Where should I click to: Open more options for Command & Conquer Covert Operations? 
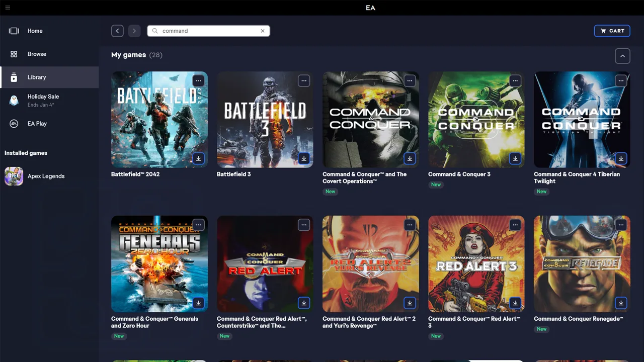410,80
